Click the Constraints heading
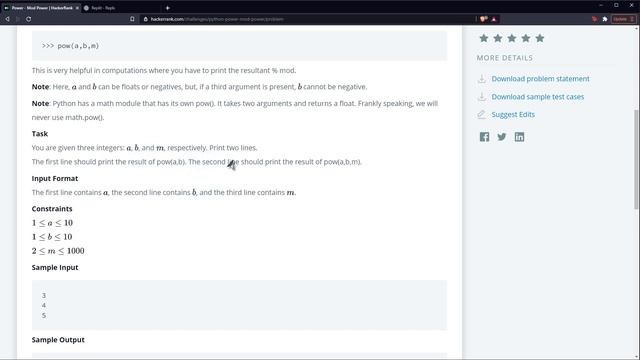This screenshot has height=360, width=640. tap(52, 209)
